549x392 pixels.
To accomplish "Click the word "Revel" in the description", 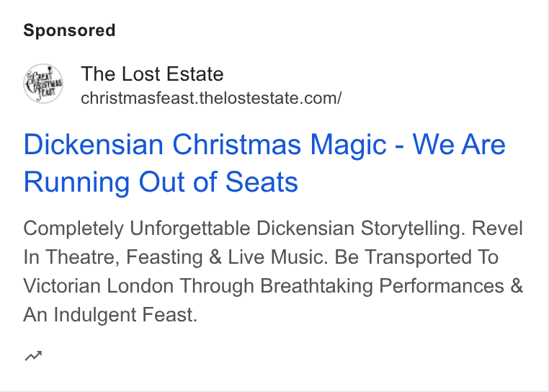I will click(497, 228).
